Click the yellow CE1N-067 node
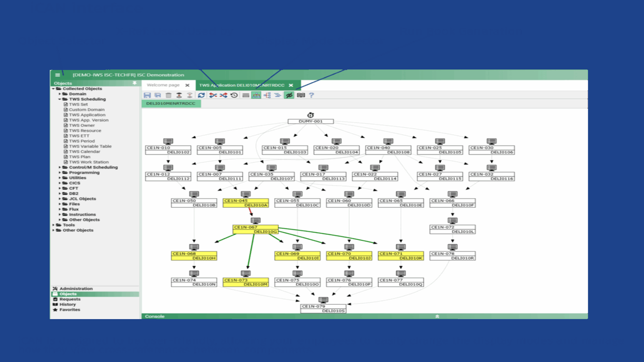The image size is (644, 362). click(x=255, y=229)
